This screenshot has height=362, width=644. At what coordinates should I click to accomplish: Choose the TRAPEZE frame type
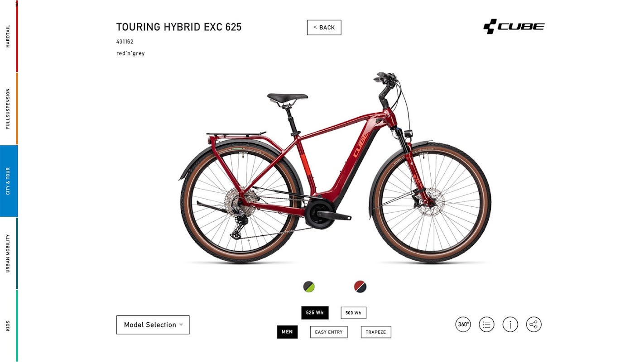(376, 332)
